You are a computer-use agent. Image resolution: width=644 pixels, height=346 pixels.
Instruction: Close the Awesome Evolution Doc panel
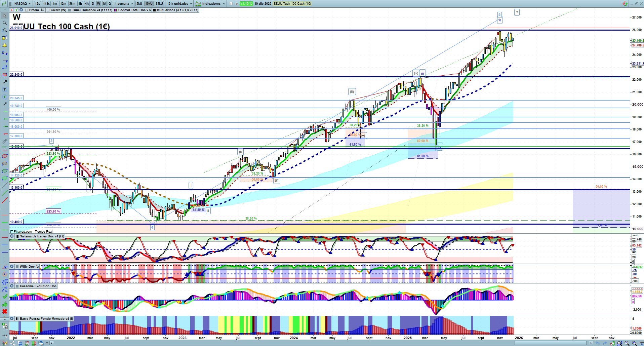[12, 286]
